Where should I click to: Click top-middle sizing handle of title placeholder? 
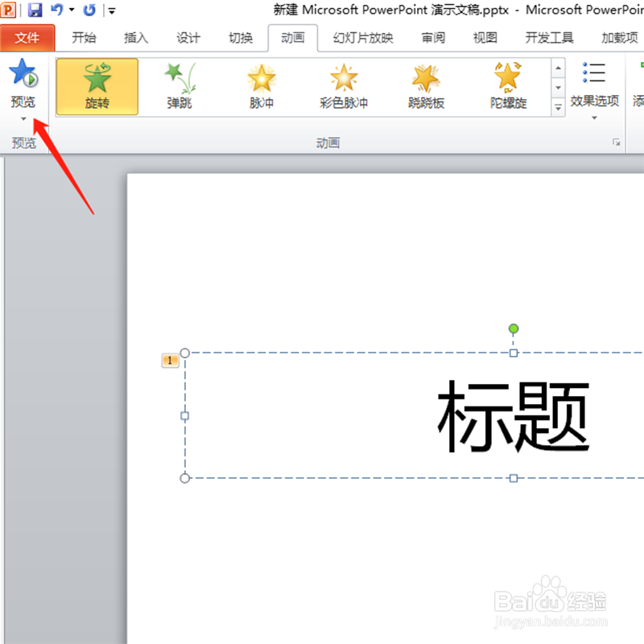[x=514, y=353]
